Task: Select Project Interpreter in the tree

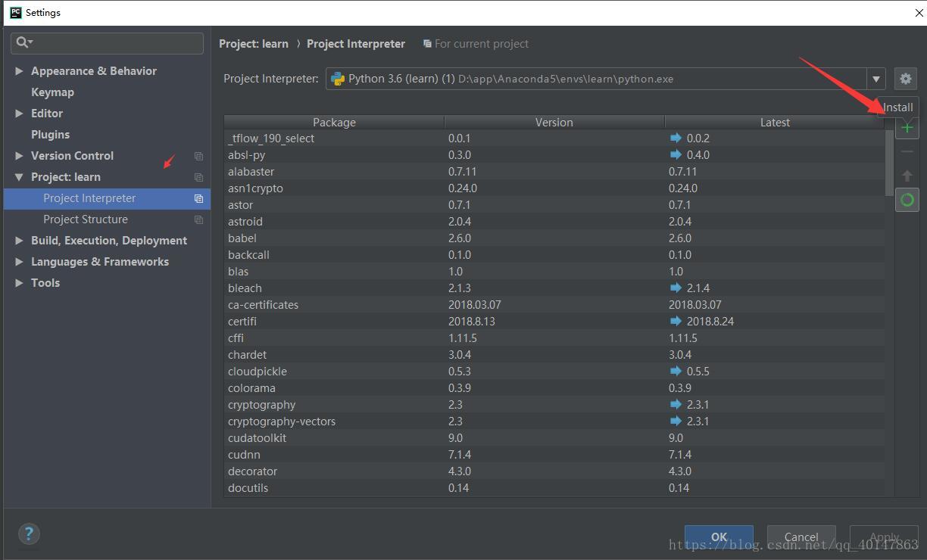Action: coord(107,198)
